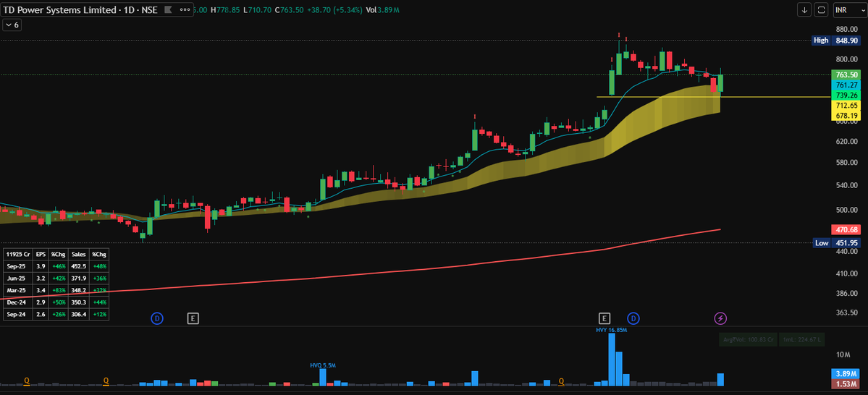Image resolution: width=868 pixels, height=395 pixels.
Task: Click the right-side blue dividend D marker
Action: pos(633,318)
